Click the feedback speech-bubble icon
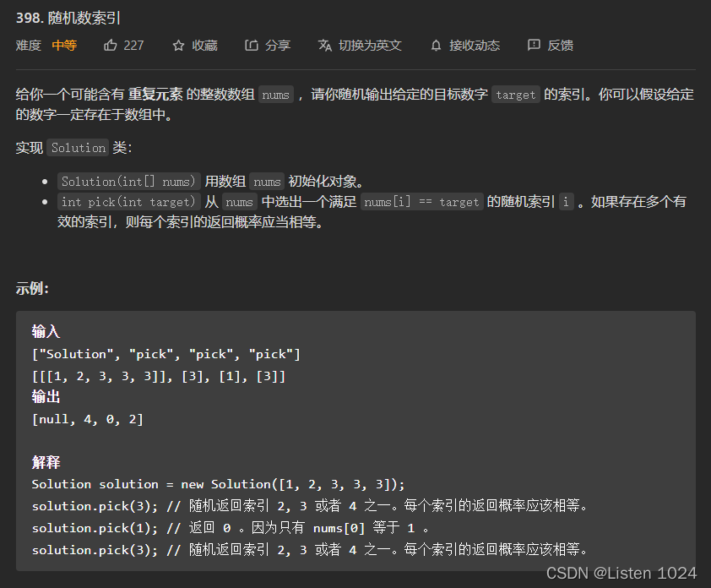The image size is (711, 588). click(534, 45)
